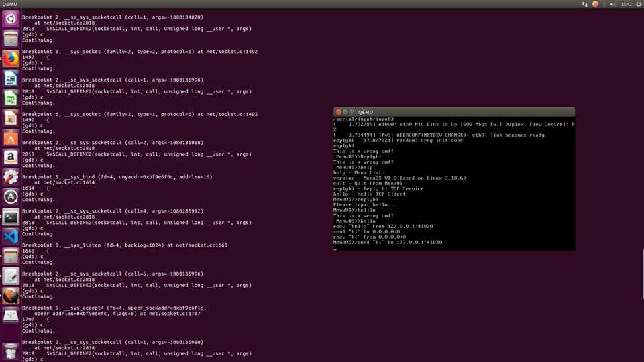Image resolution: width=644 pixels, height=362 pixels.
Task: Open System Settings from the dock
Action: pos(11,177)
